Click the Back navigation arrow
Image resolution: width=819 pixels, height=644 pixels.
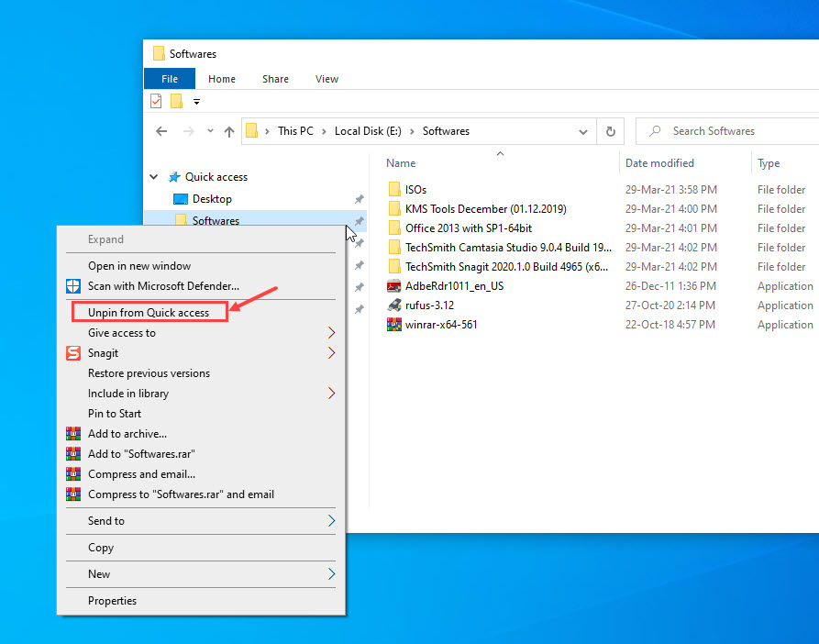[161, 131]
